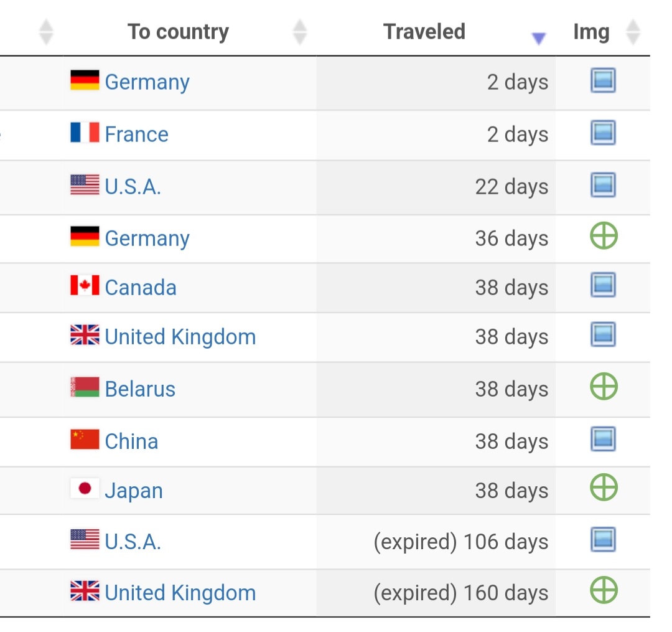Follow the Canada country link

pyautogui.click(x=141, y=287)
